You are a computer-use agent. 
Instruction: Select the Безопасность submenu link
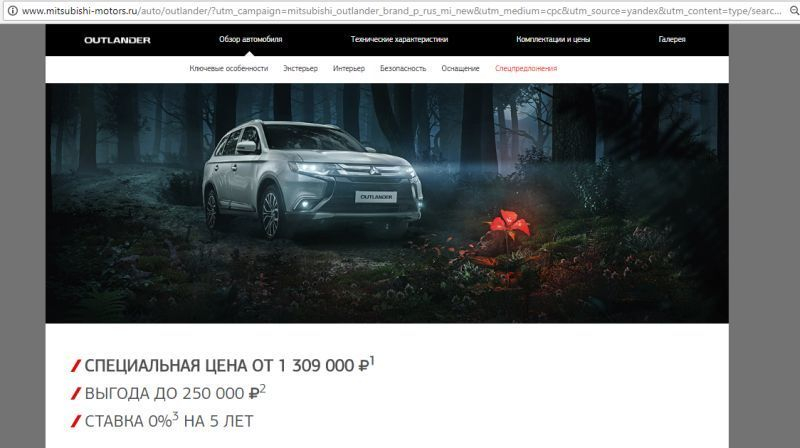pos(403,68)
